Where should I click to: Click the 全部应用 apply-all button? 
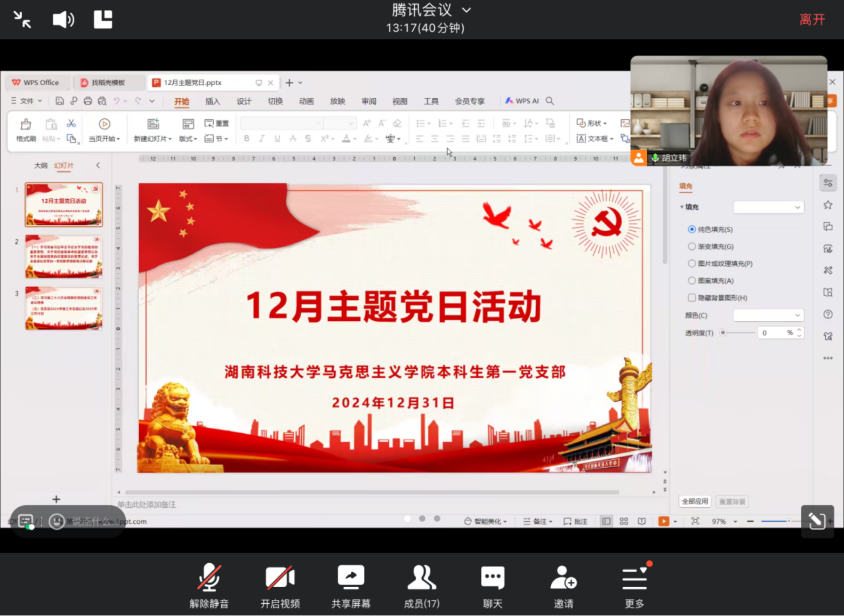point(695,501)
